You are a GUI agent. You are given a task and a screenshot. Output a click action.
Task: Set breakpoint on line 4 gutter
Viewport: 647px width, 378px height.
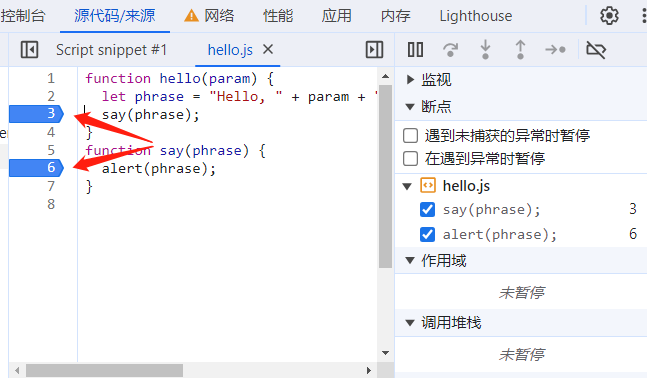50,132
